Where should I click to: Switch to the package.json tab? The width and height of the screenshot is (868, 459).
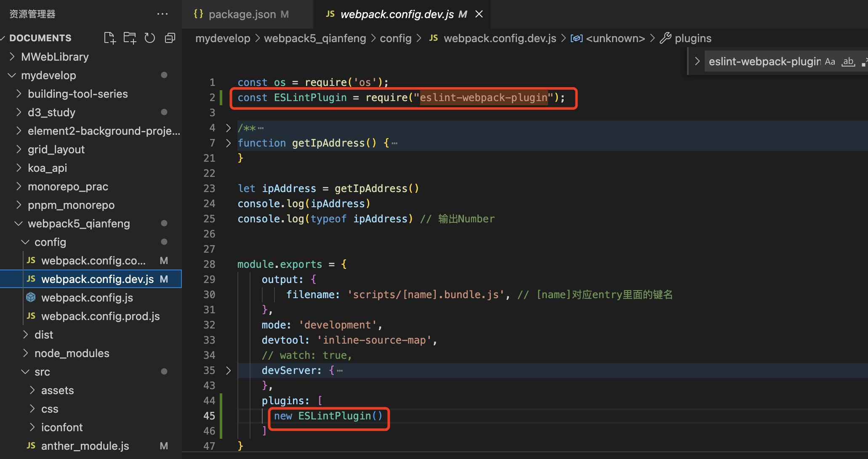[x=242, y=14]
